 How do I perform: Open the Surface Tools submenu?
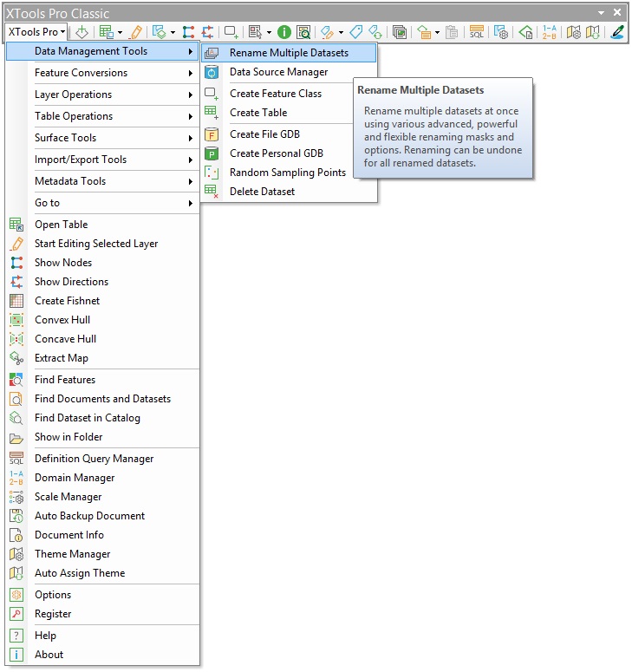[103, 138]
